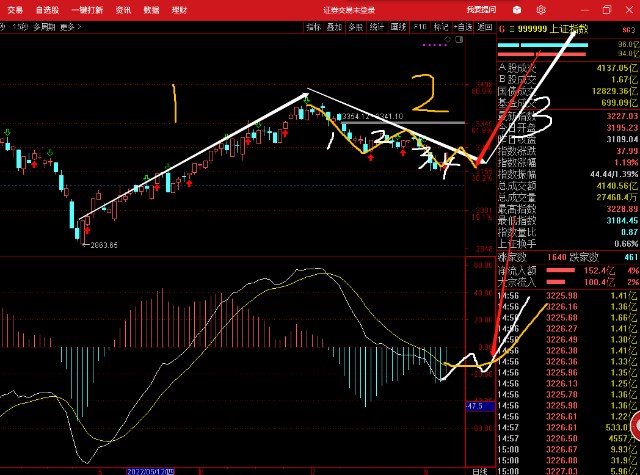The image size is (640, 475).
Task: Click the red circular floating icon at right edge
Action: [636, 426]
